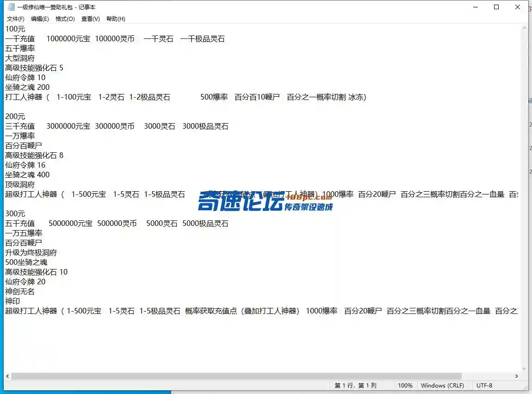Click the text 三千充值
The image size is (532, 394).
pos(20,126)
